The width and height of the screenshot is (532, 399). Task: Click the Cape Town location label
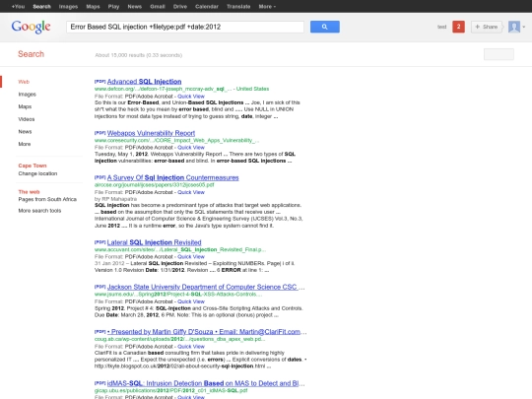tap(33, 166)
